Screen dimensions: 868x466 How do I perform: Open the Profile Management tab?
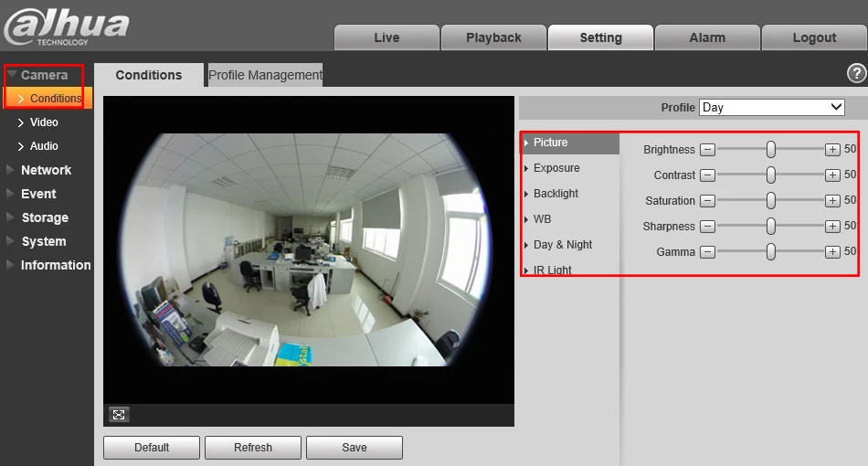pyautogui.click(x=265, y=75)
